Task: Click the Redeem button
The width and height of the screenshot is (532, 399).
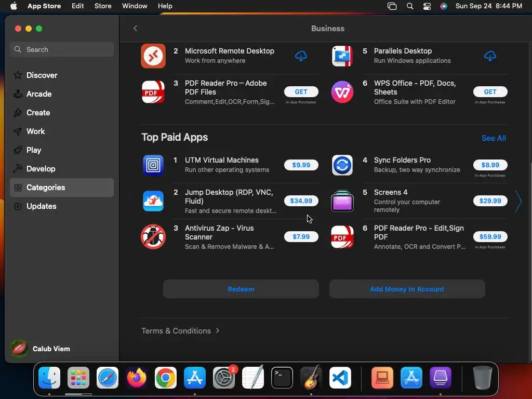Action: [x=241, y=289]
